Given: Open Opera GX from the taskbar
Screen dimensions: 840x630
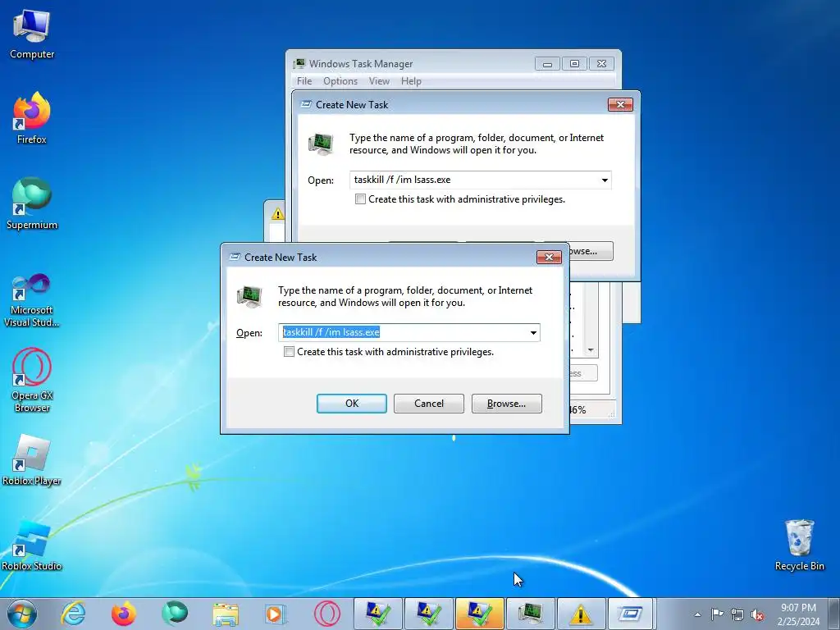Looking at the screenshot, I should click(x=327, y=614).
